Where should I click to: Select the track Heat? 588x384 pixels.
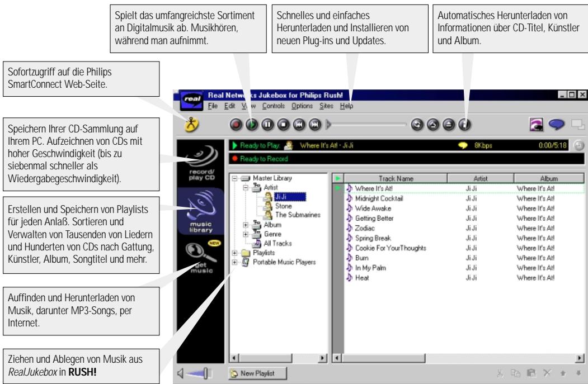[x=362, y=278]
